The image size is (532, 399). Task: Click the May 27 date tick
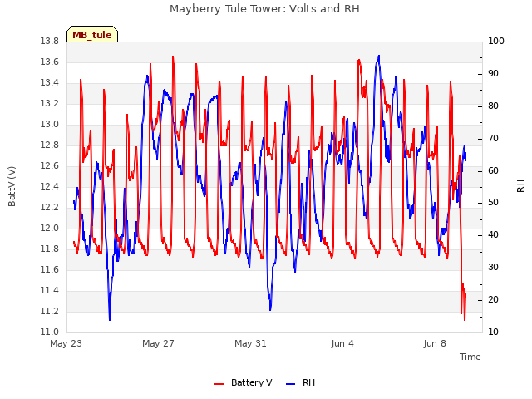coord(159,343)
